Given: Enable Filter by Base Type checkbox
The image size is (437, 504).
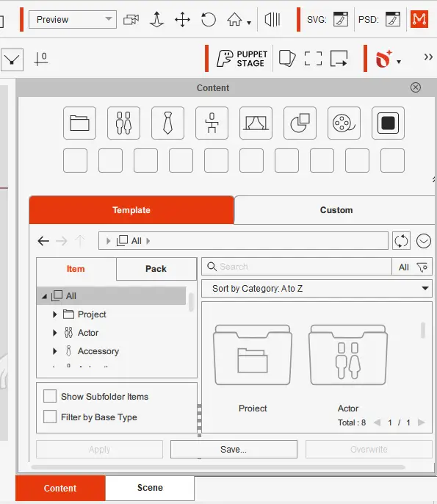Looking at the screenshot, I should coord(50,417).
